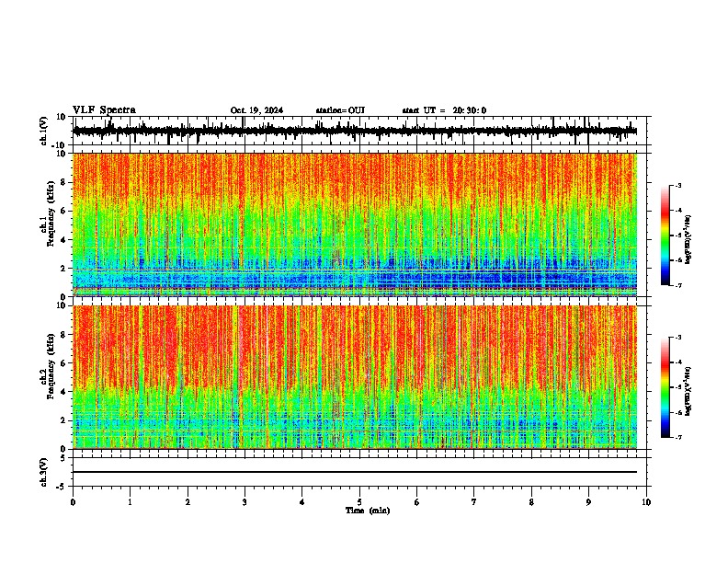Click the "VLF Spectra" title text
The width and height of the screenshot is (728, 563).
(104, 110)
